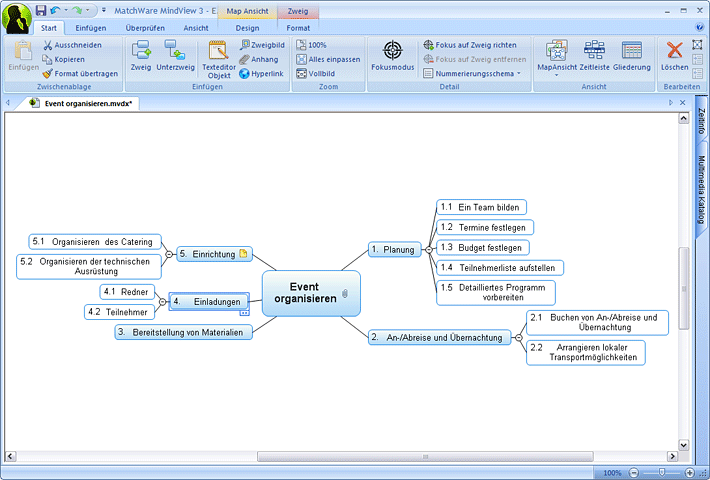Viewport: 710px width, 480px height.
Task: Switch to Gliederung view
Action: tap(632, 55)
